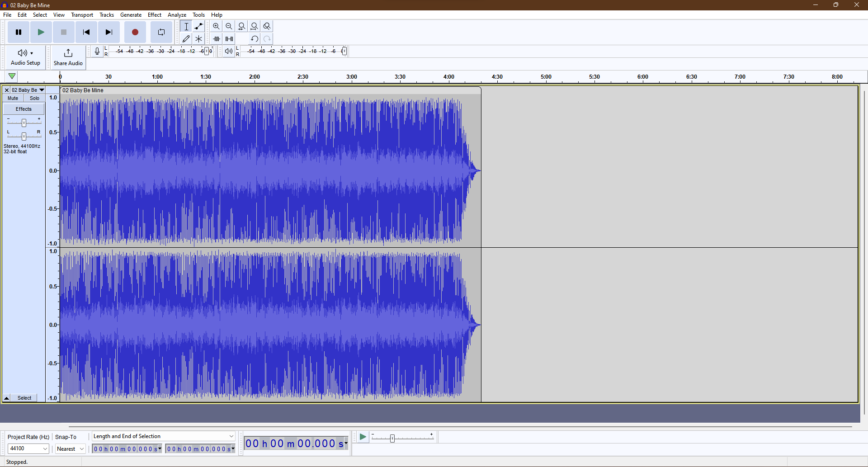Click the Pause button
868x467 pixels.
click(x=19, y=32)
